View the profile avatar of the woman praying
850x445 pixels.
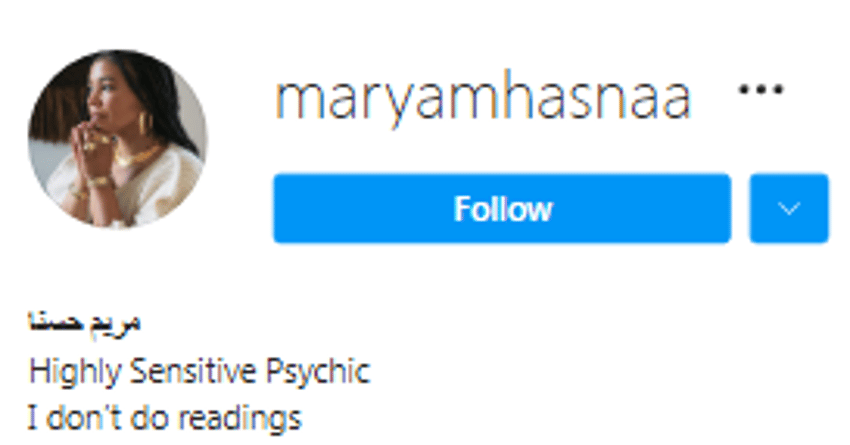(x=118, y=139)
